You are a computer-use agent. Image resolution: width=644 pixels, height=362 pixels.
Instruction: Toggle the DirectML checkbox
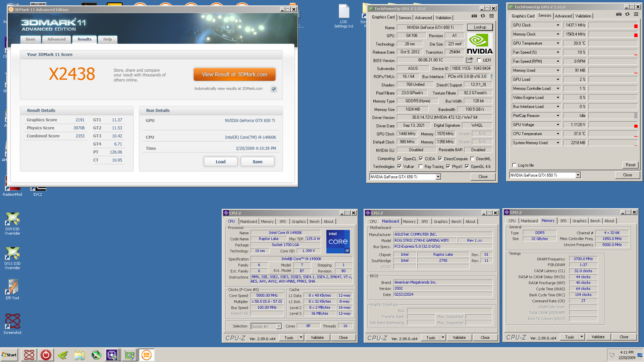472,159
